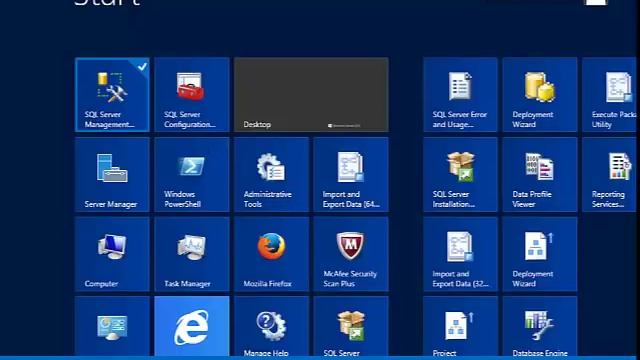Open the Computer tile
640x360 pixels.
[112, 254]
